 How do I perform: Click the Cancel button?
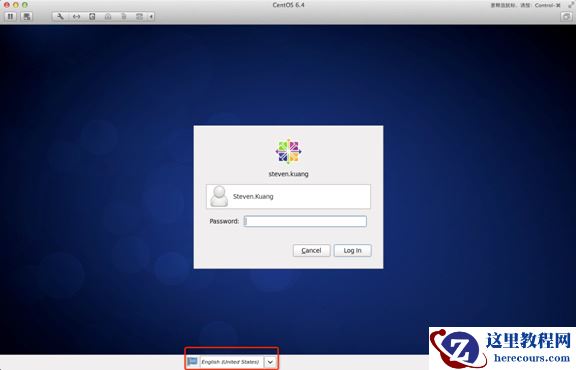coord(312,251)
